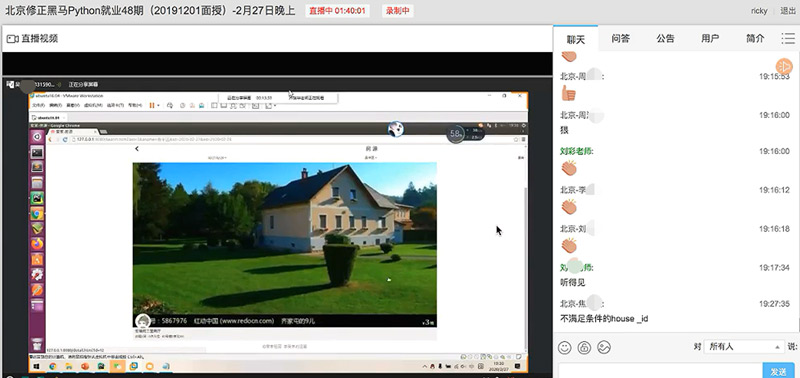This screenshot has width=800, height=378.
Task: Click the 19:27:35 timestamp in chat
Action: pyautogui.click(x=774, y=304)
